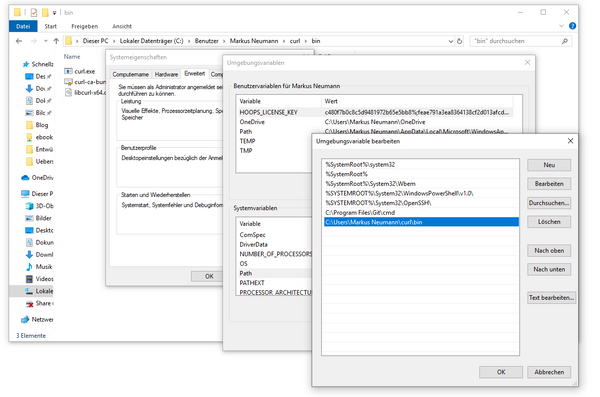The image size is (600, 397).
Task: Select the OS system variable
Action: click(x=243, y=263)
